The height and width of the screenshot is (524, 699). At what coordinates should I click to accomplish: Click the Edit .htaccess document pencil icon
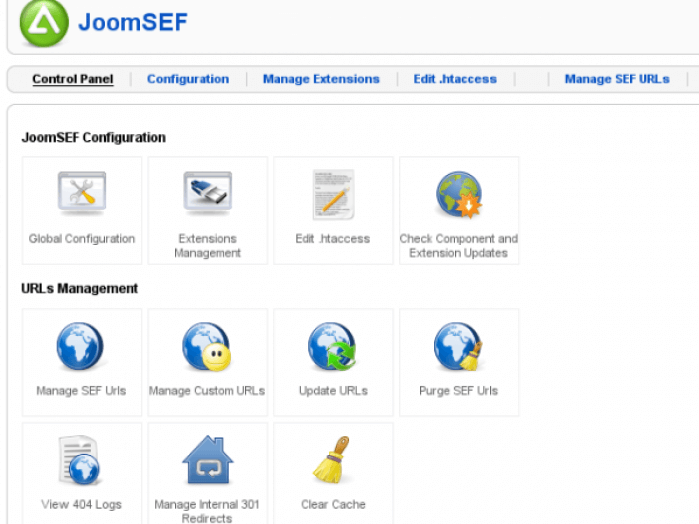(333, 194)
